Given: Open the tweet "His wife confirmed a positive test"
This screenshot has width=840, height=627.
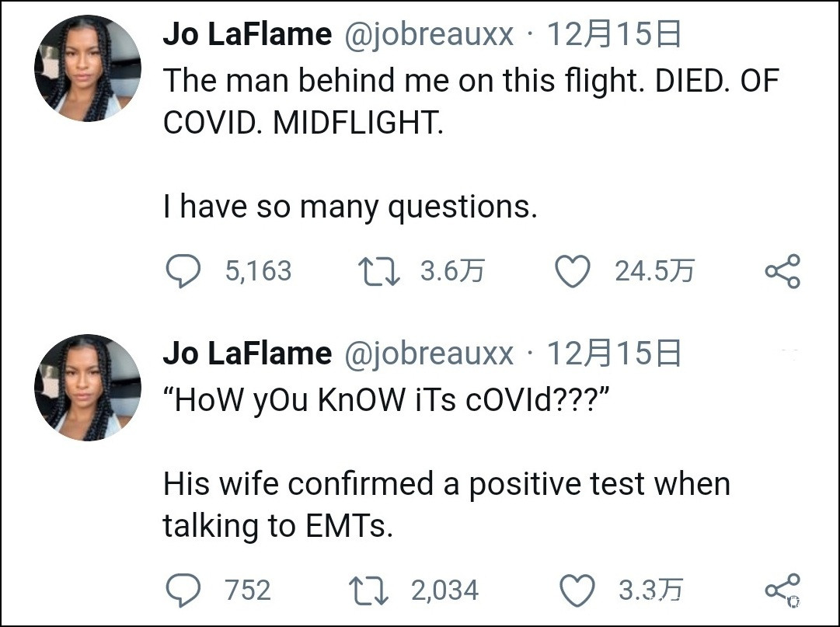Looking at the screenshot, I should (446, 484).
